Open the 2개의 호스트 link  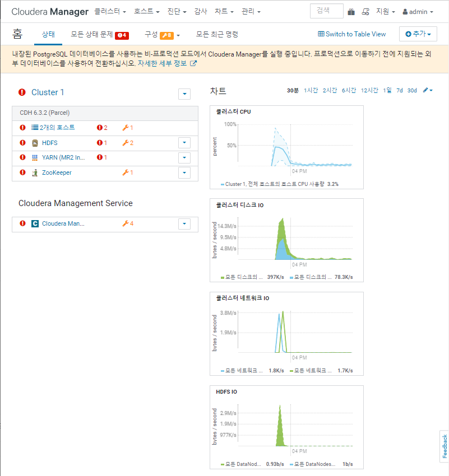pyautogui.click(x=57, y=128)
